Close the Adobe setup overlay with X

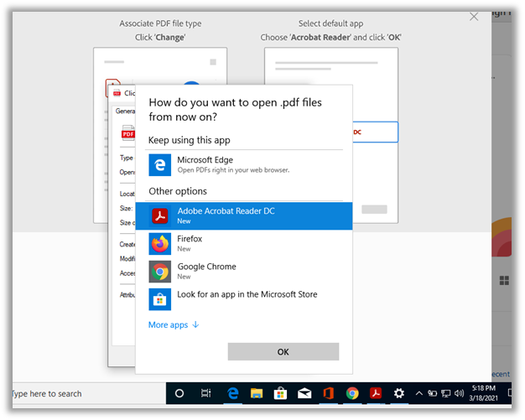474,17
